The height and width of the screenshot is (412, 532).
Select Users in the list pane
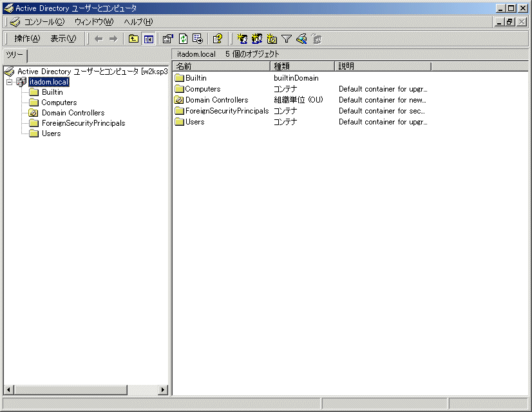195,122
